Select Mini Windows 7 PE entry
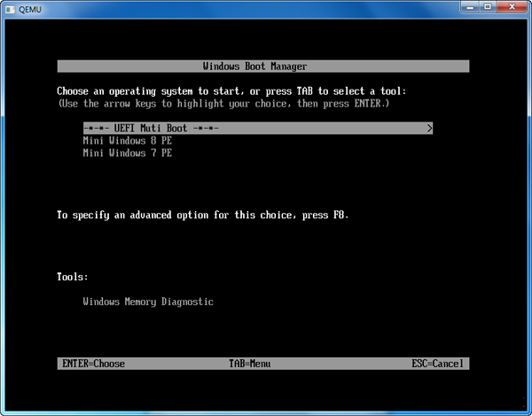Screen dimensions: 532x416 point(127,153)
